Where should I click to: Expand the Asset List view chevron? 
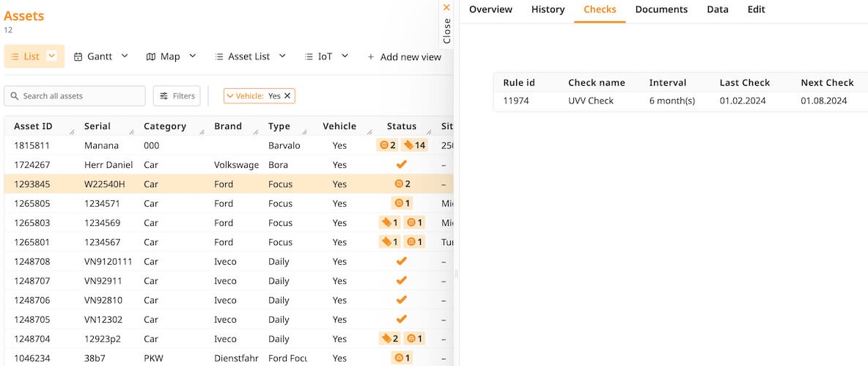point(282,56)
